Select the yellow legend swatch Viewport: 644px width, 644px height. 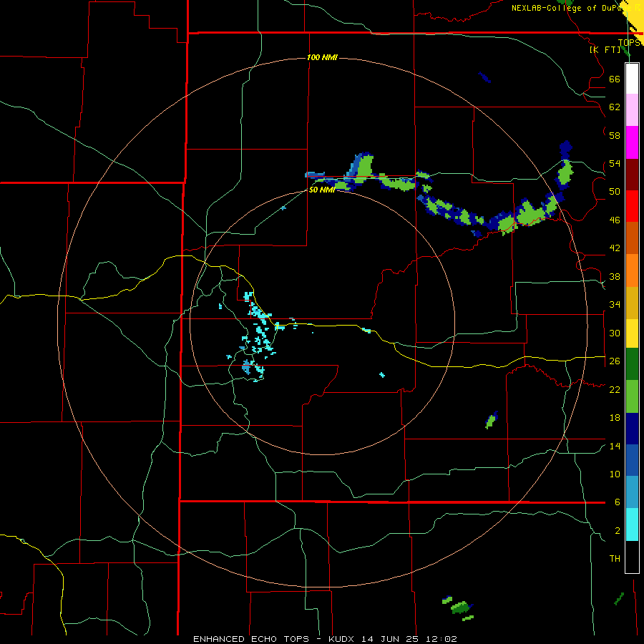click(632, 333)
